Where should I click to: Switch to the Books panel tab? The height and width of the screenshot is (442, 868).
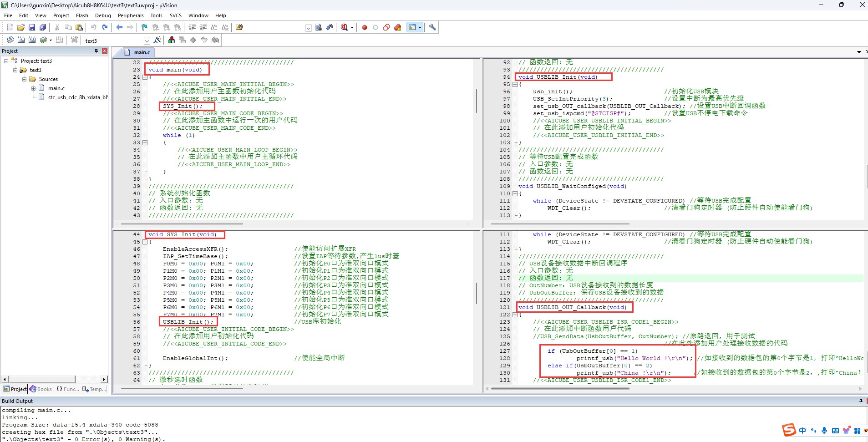click(41, 389)
